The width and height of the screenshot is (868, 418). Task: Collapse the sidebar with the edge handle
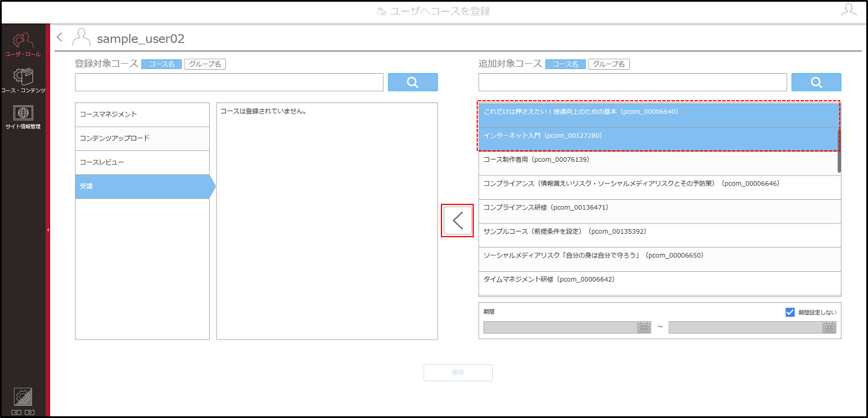[48, 230]
